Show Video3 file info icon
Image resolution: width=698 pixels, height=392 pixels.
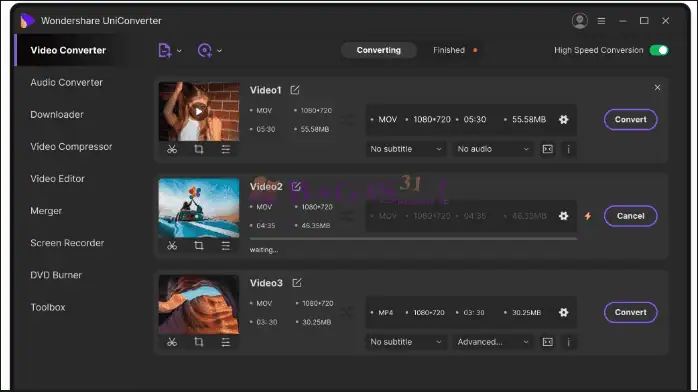click(x=568, y=342)
